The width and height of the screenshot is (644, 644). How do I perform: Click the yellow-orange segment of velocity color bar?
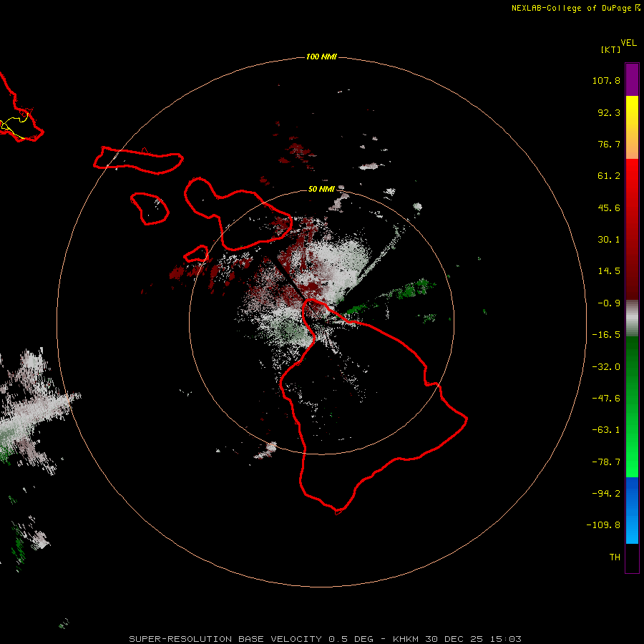click(x=632, y=127)
